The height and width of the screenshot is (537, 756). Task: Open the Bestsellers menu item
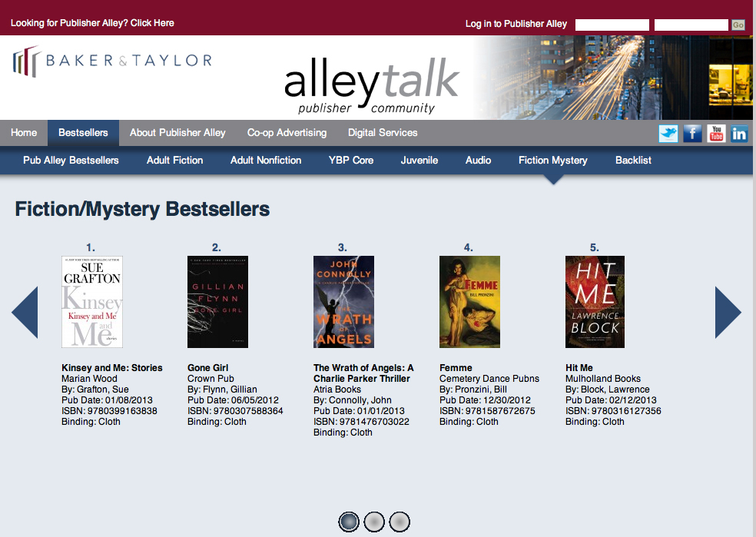pos(83,133)
